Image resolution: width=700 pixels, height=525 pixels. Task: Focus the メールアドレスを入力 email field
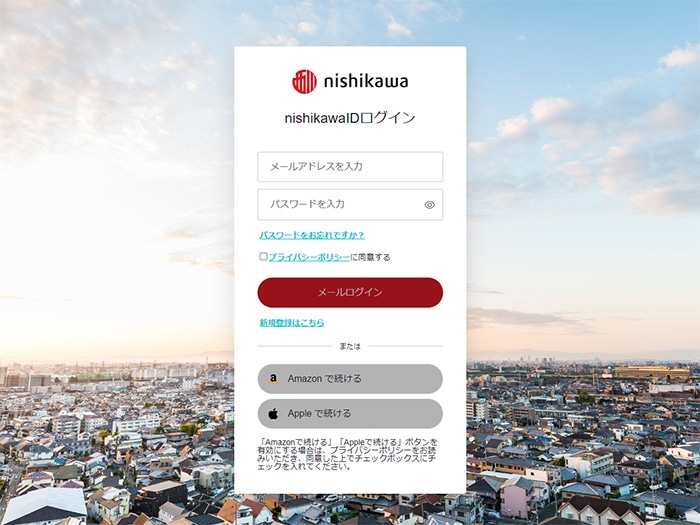tap(350, 167)
